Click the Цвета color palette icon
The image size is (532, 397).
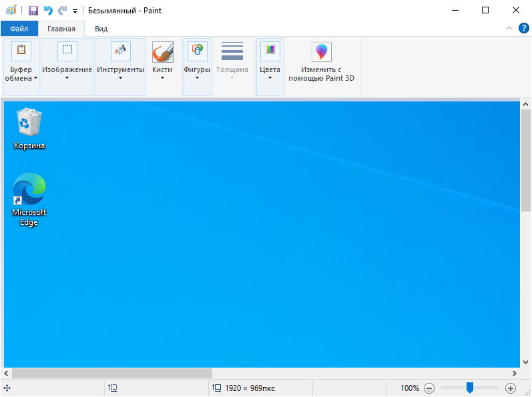(x=270, y=51)
